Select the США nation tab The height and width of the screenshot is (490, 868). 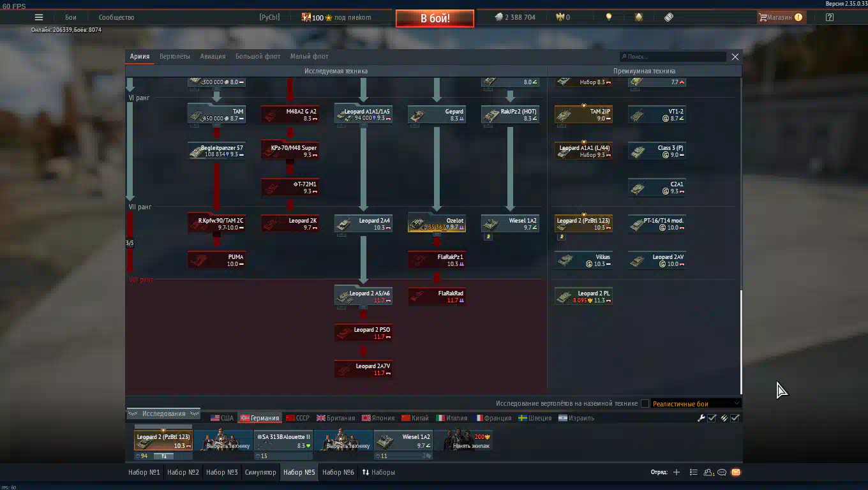click(222, 418)
